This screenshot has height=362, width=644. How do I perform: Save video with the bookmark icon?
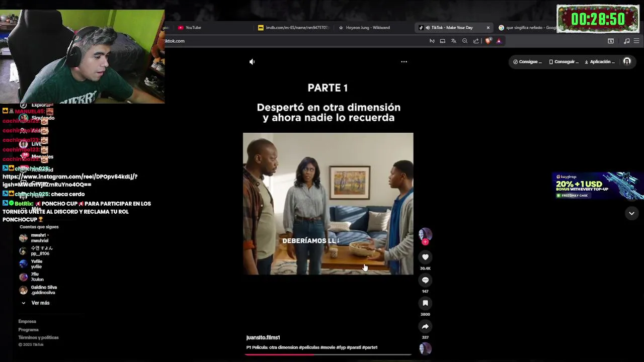[x=425, y=303]
